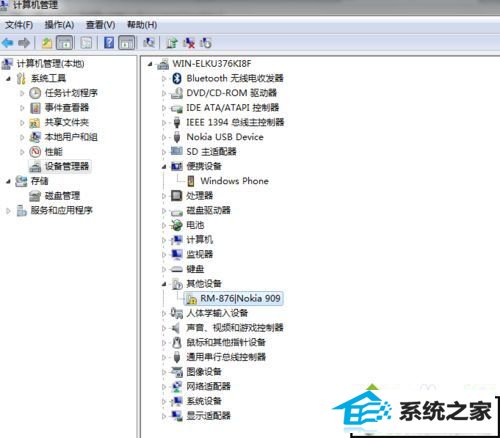
Task: Click the Scan for hardware changes icon
Action: 149,43
